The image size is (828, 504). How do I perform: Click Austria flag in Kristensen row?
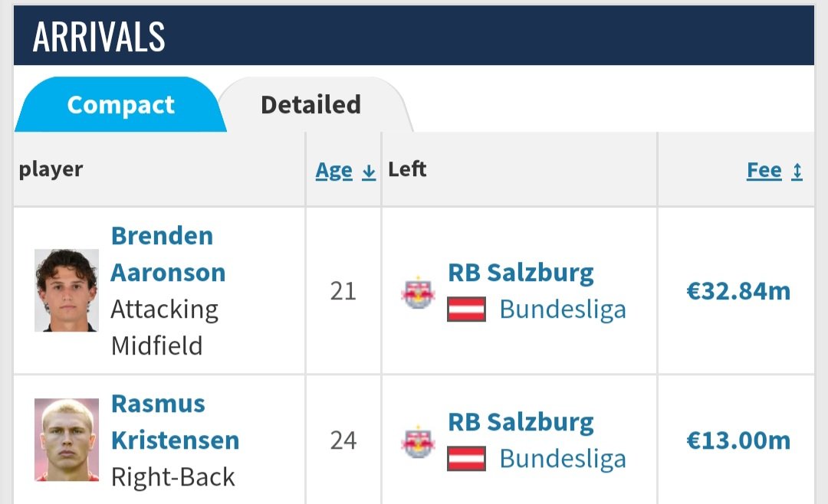click(466, 459)
